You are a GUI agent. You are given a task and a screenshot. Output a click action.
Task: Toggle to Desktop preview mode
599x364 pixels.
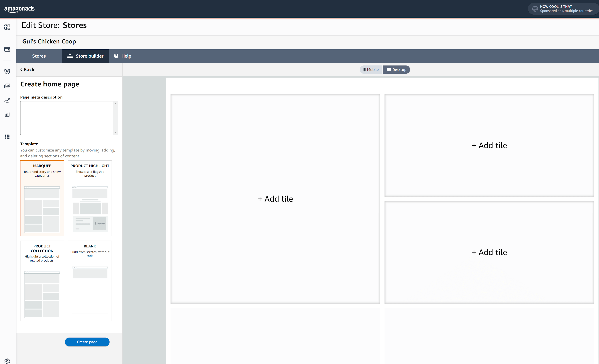396,69
